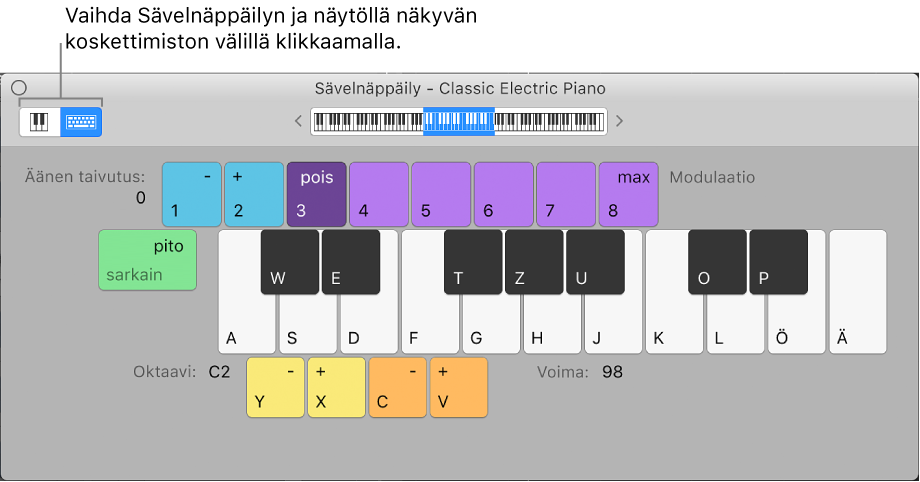The width and height of the screenshot is (920, 482).
Task: Select modulation level key 5
Action: [x=441, y=193]
